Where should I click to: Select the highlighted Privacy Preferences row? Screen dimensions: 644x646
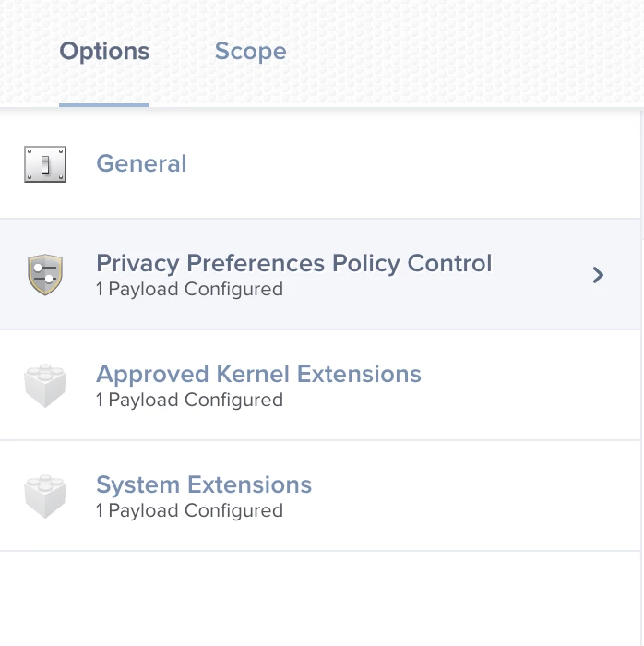pos(320,274)
